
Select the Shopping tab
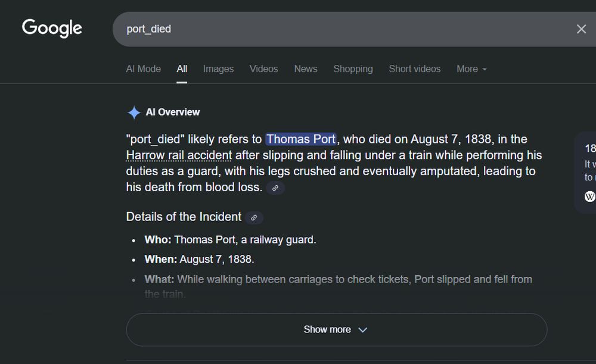pos(353,69)
